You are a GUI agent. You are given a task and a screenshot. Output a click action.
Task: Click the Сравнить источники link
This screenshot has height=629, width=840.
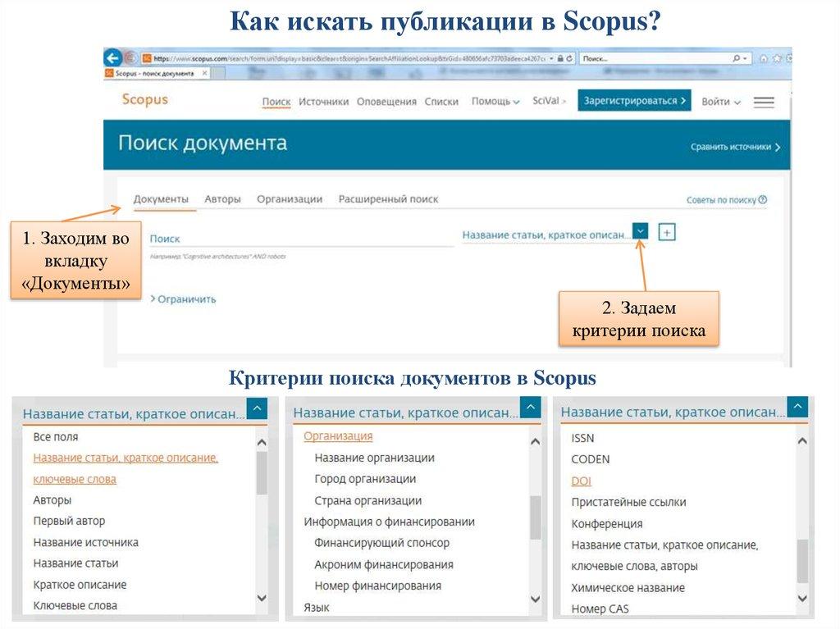click(x=734, y=147)
